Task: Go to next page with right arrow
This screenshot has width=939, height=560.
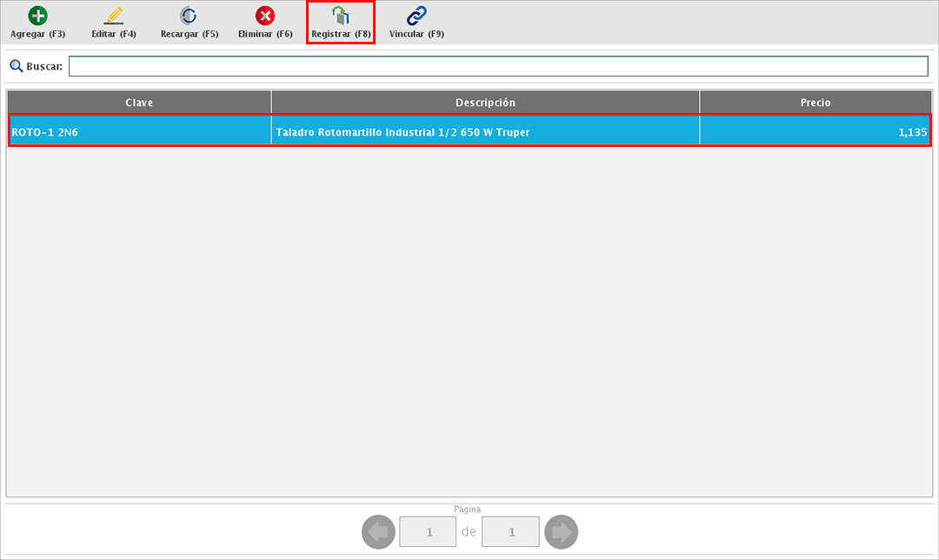Action: point(561,531)
